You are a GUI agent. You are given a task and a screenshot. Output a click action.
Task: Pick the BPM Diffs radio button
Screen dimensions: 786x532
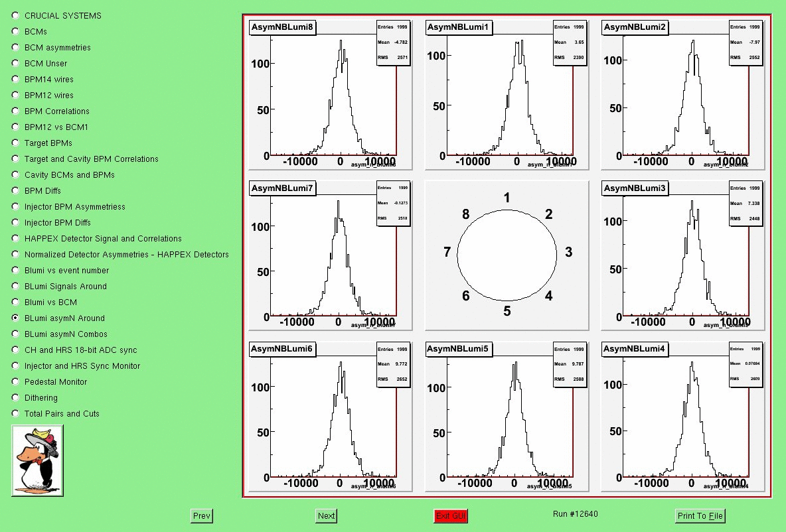coord(15,190)
